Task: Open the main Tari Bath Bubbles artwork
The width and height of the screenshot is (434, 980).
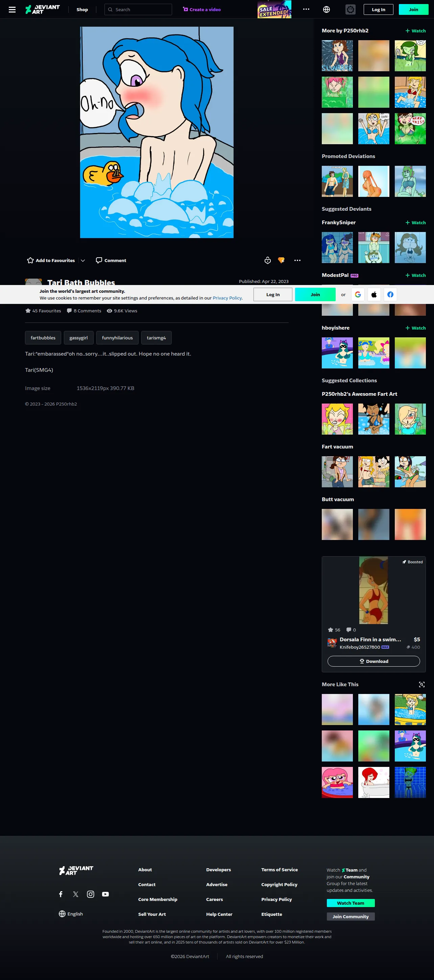Action: pyautogui.click(x=157, y=132)
